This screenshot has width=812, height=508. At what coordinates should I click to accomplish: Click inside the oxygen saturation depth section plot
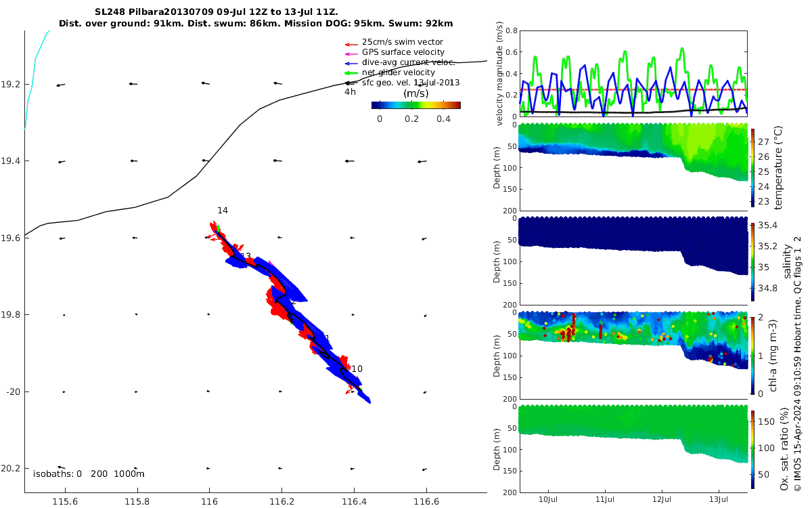tap(633, 448)
